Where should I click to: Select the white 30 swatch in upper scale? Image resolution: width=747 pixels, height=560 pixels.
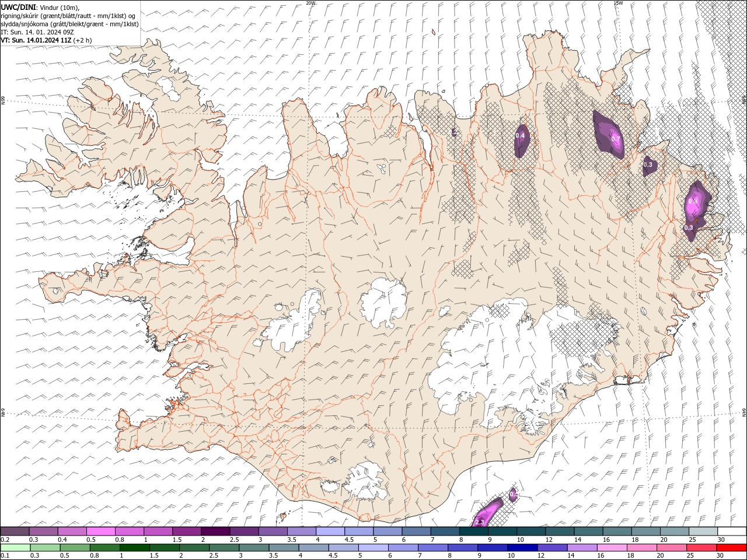click(x=732, y=531)
